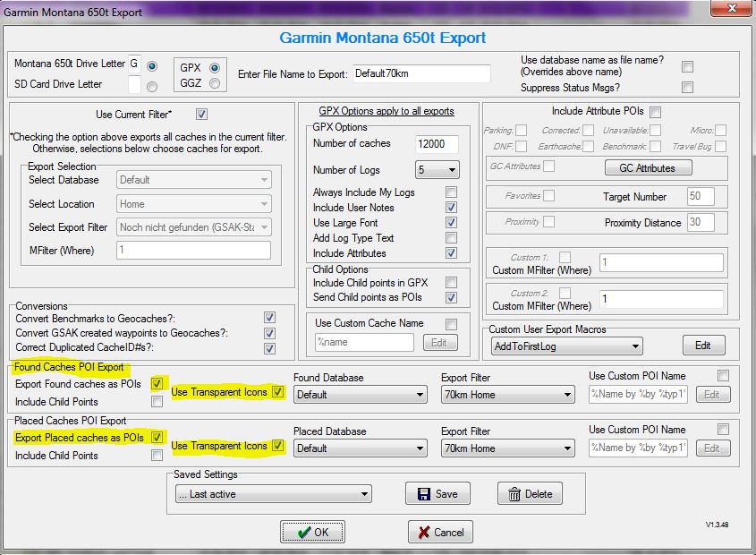This screenshot has width=756, height=555.
Task: Toggle Use Transparent Icons for Placed Caches
Action: 277,446
